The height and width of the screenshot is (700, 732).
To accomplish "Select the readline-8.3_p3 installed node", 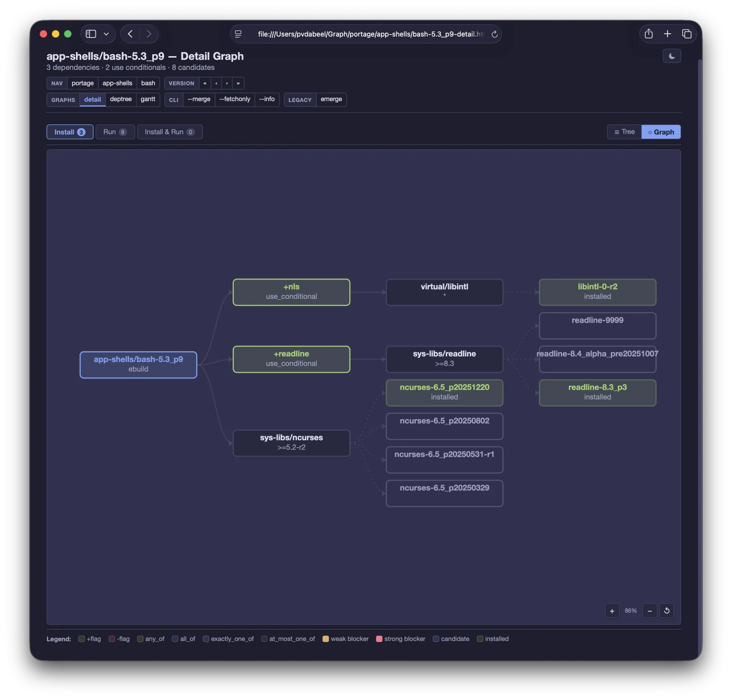I will [x=597, y=393].
